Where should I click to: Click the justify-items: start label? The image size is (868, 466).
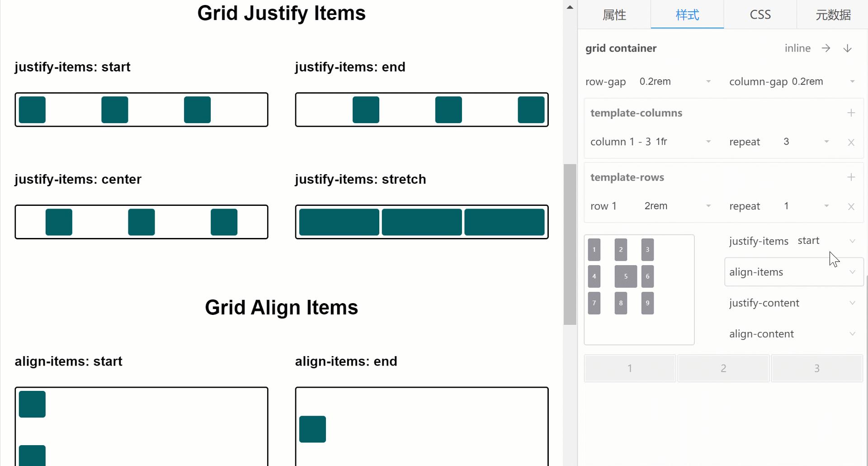[x=72, y=67]
